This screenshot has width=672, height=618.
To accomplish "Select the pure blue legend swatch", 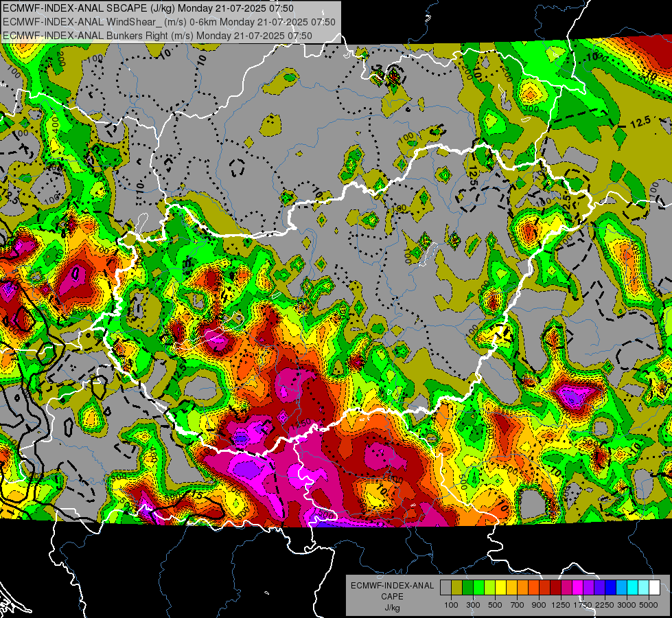I will pyautogui.click(x=611, y=588).
